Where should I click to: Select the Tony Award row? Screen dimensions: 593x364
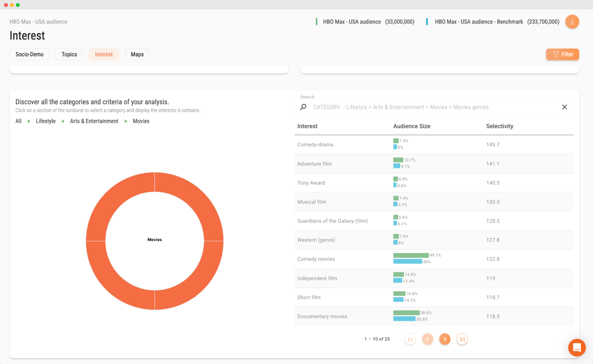click(x=434, y=183)
